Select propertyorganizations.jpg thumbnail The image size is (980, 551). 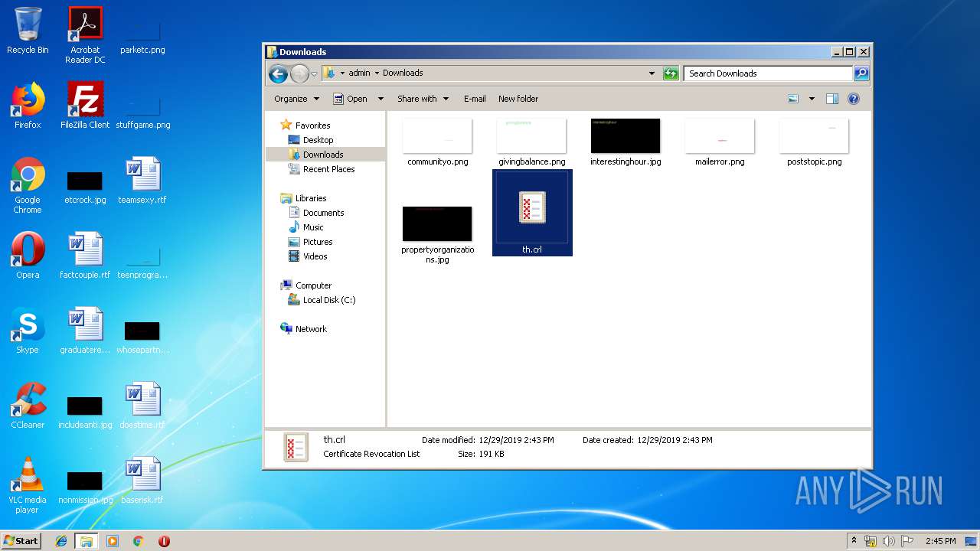point(437,235)
